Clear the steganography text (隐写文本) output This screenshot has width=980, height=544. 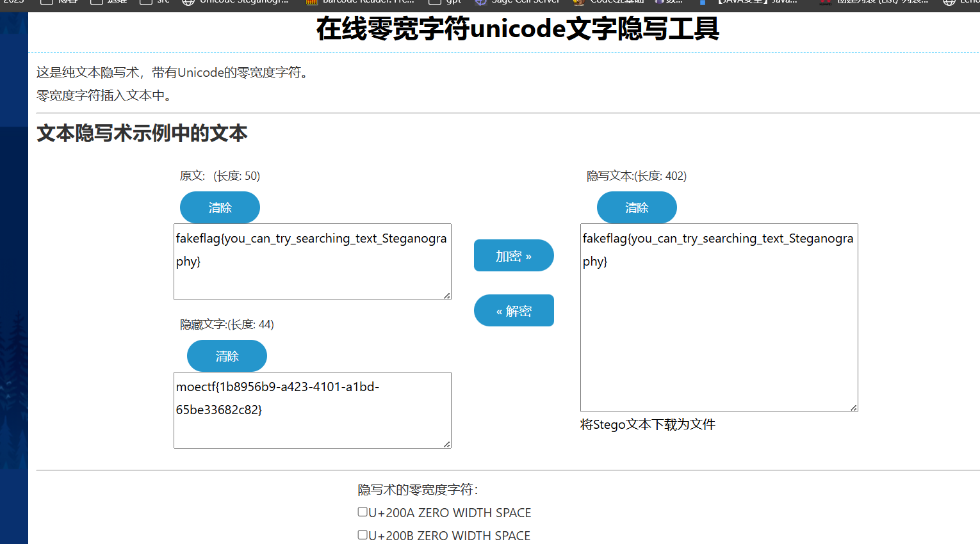[x=637, y=207]
